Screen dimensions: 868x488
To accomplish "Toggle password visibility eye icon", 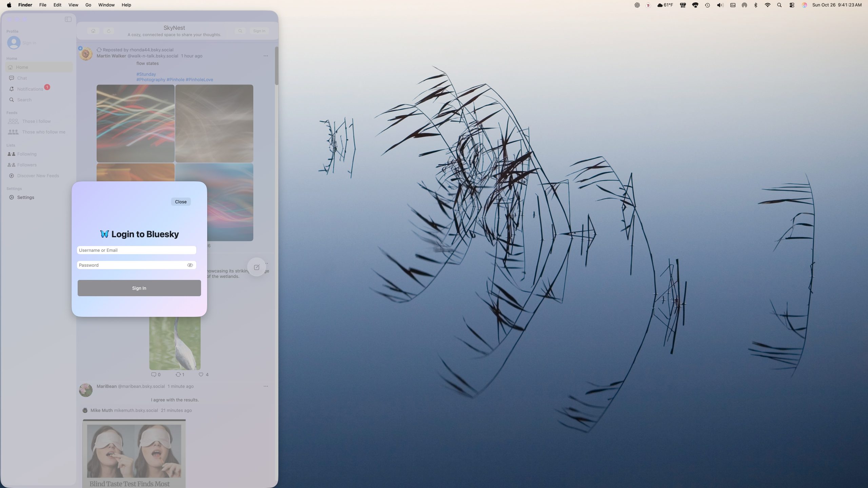I will 190,265.
